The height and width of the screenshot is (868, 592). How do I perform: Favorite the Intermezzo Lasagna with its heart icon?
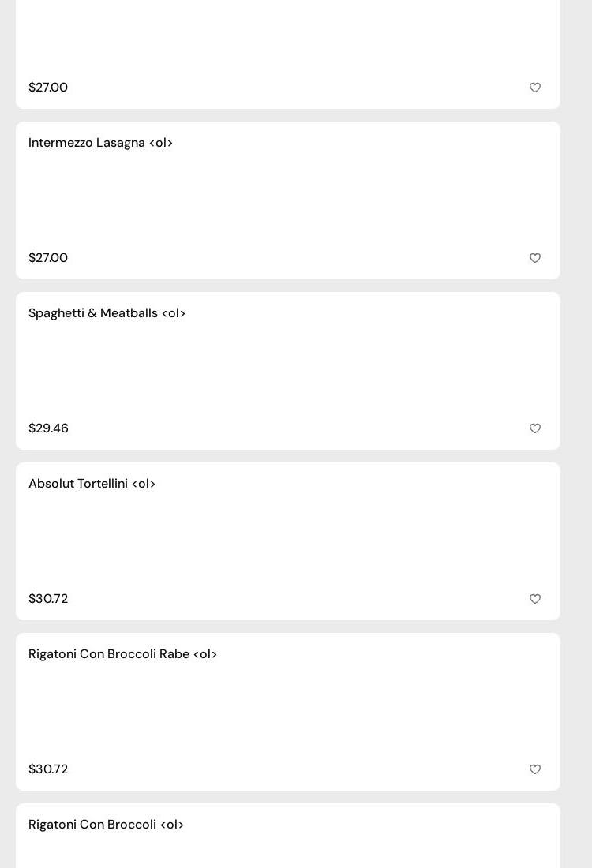pos(535,258)
